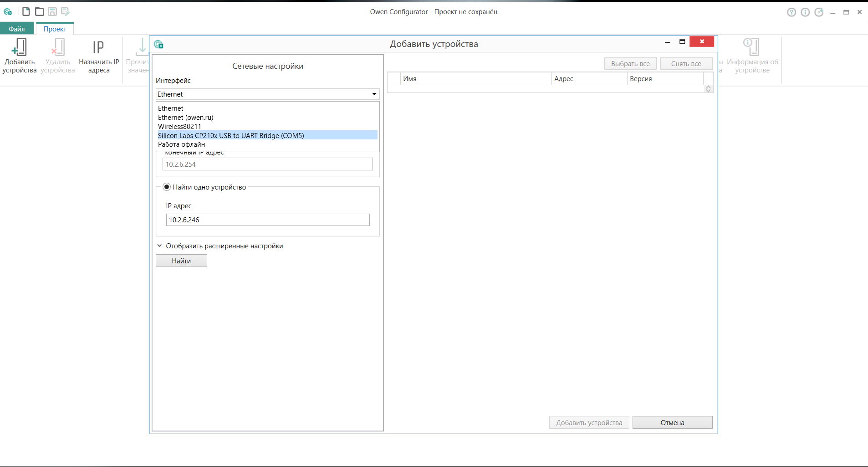Click the Device information toolbar icon
The width and height of the screenshot is (868, 467).
[x=752, y=56]
